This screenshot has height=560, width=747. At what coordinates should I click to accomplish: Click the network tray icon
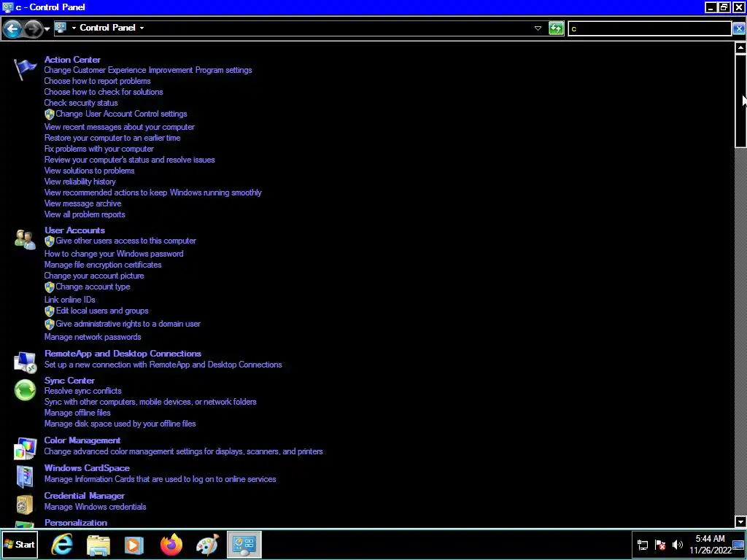point(643,545)
